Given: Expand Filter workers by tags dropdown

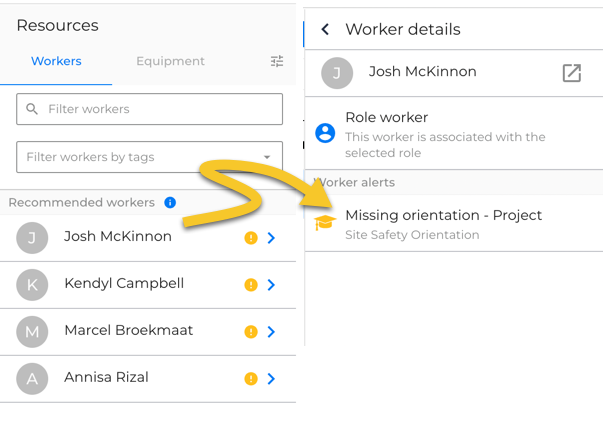Looking at the screenshot, I should 150,157.
